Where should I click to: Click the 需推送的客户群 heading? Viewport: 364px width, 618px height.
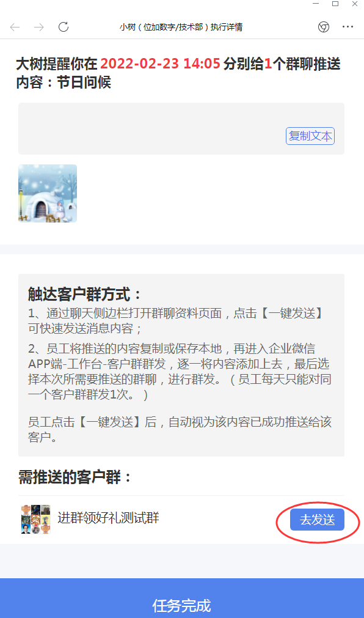[75, 477]
